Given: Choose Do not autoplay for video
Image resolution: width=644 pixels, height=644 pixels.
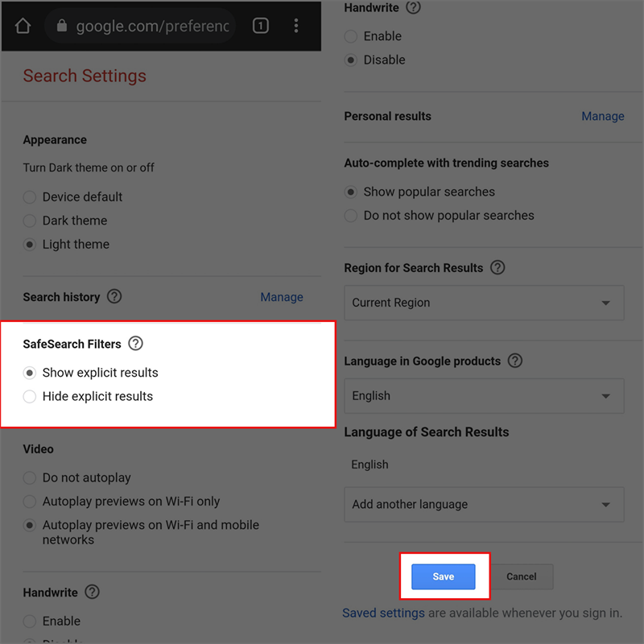Looking at the screenshot, I should [30, 477].
